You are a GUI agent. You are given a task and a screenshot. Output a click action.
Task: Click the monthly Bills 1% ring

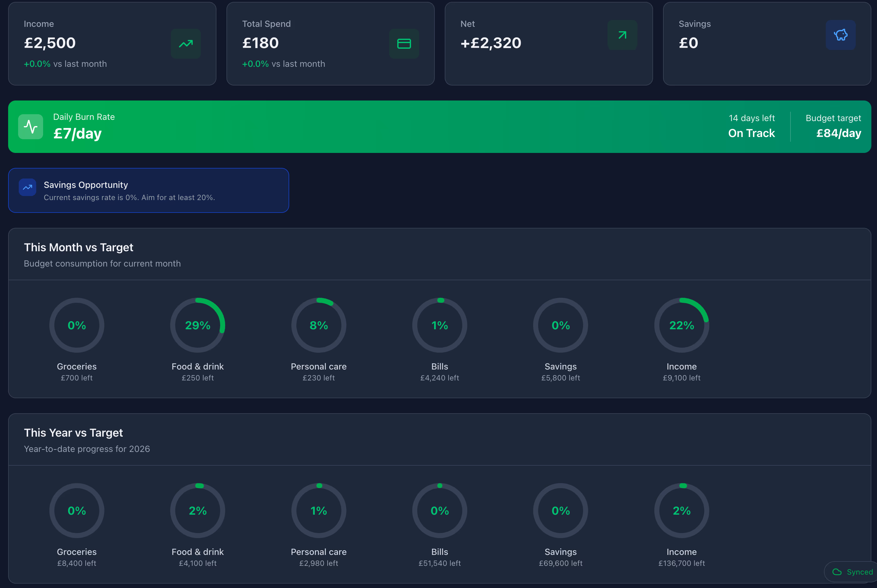[439, 325]
